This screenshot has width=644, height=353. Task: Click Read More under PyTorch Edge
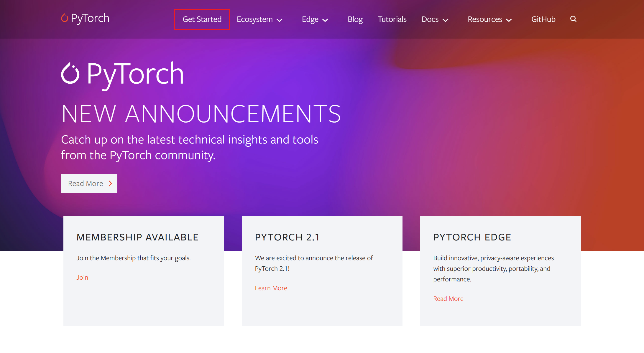point(448,298)
